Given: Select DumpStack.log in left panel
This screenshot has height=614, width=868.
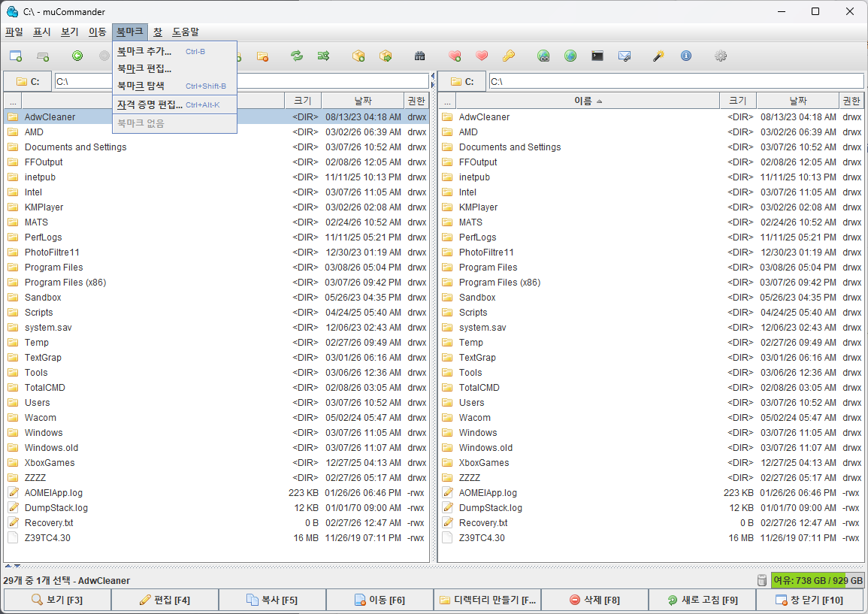Looking at the screenshot, I should [x=216, y=508].
